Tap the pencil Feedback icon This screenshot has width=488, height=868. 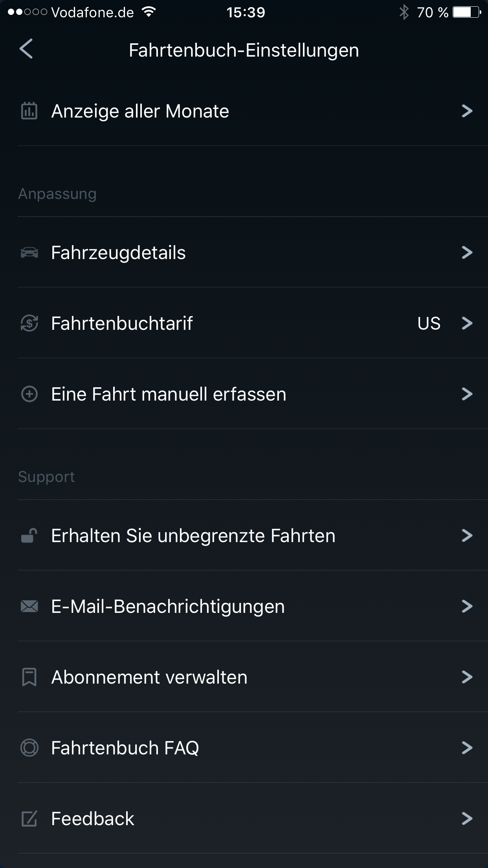29,818
